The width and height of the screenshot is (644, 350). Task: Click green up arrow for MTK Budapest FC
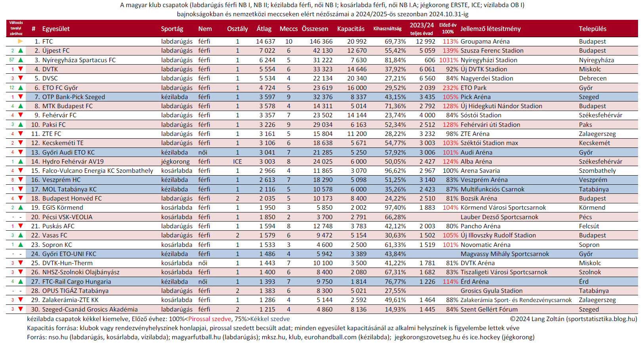pos(21,106)
